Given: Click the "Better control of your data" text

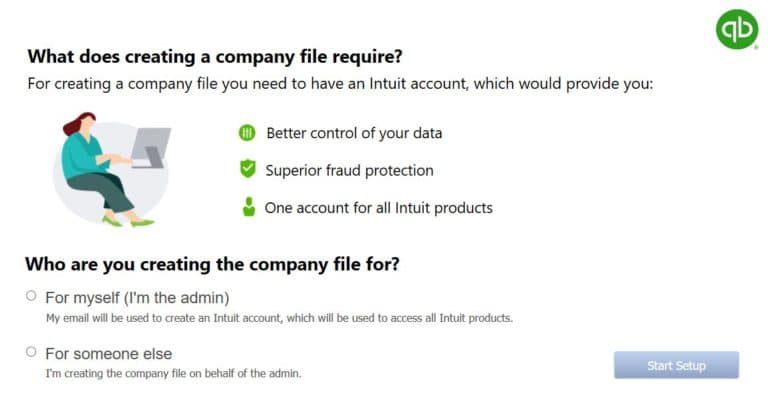Looking at the screenshot, I should coord(353,133).
